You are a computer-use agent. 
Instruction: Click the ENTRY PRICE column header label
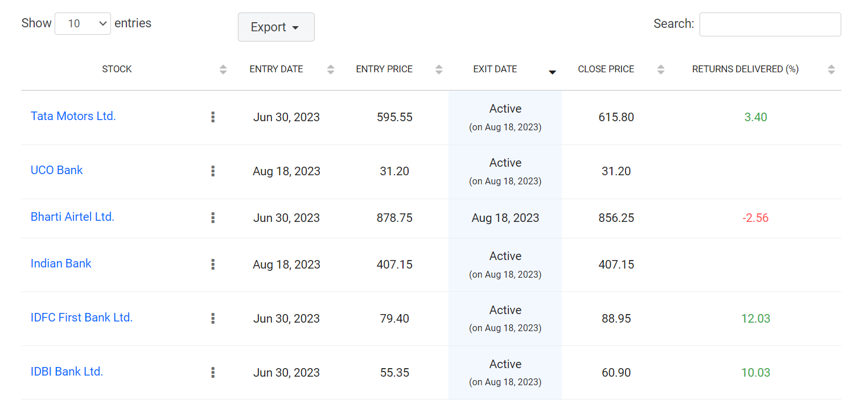pyautogui.click(x=384, y=69)
